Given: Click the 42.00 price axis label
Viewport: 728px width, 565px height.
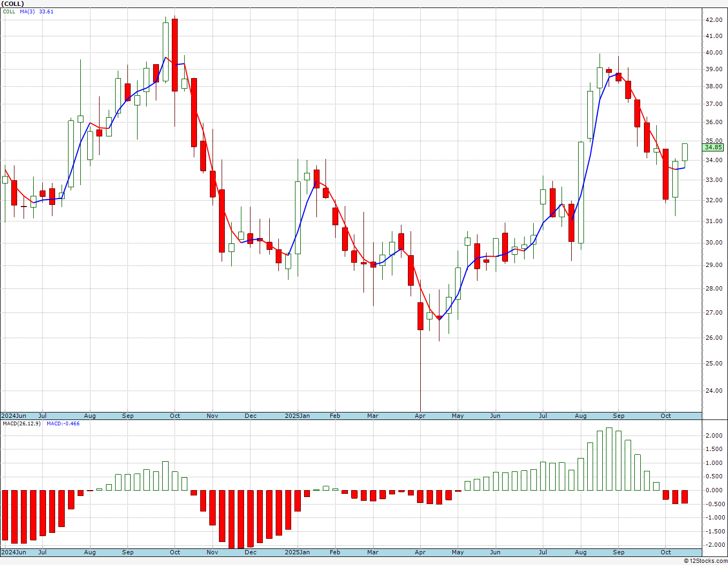Looking at the screenshot, I should (x=714, y=20).
